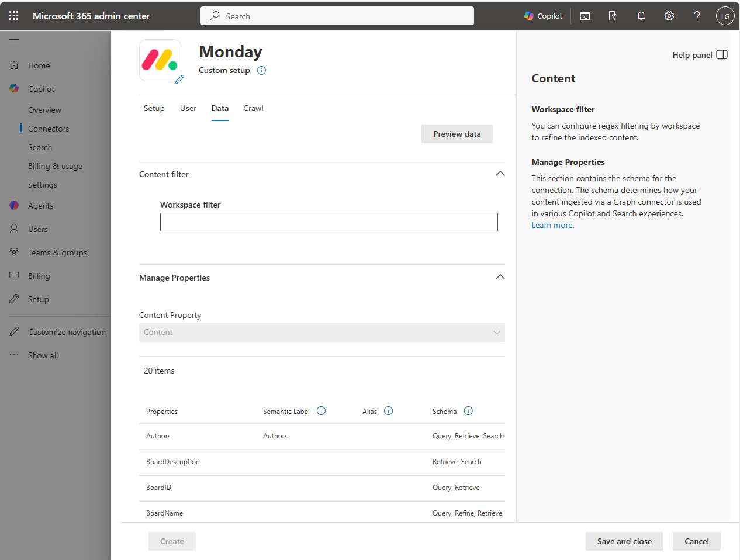Open the settings gear

click(x=669, y=16)
